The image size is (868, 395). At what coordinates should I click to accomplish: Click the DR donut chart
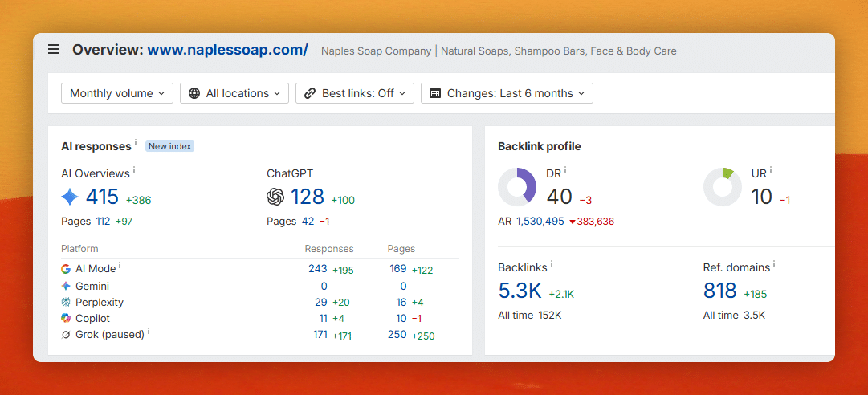(x=517, y=187)
